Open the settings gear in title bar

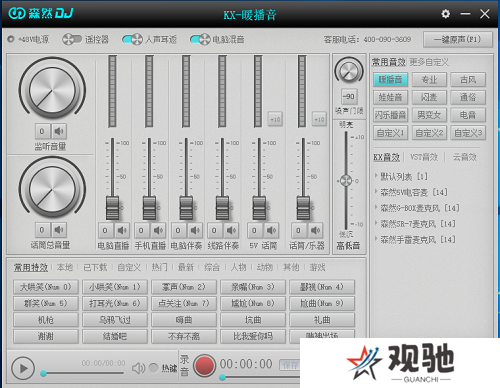[x=445, y=14]
